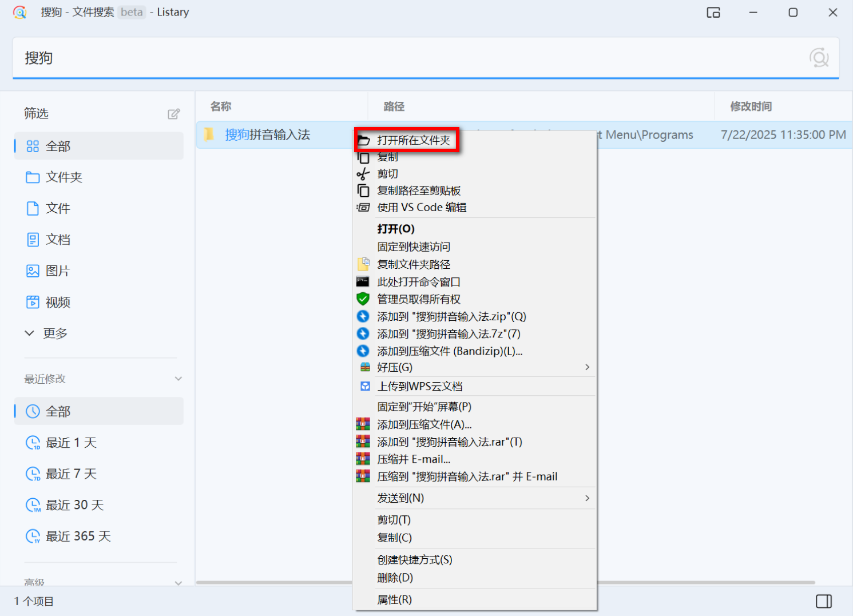
Task: Click the 最近 30 天 clock icon
Action: tap(33, 505)
